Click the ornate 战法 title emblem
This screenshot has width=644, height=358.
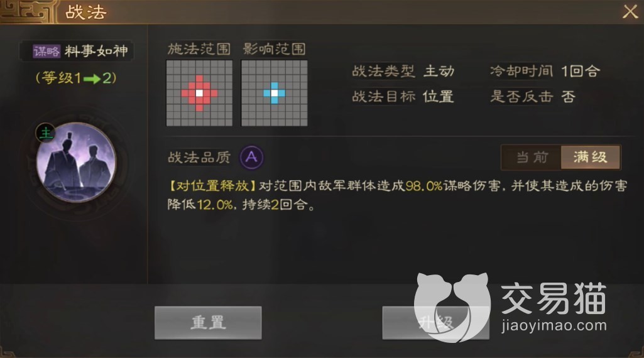tap(28, 12)
